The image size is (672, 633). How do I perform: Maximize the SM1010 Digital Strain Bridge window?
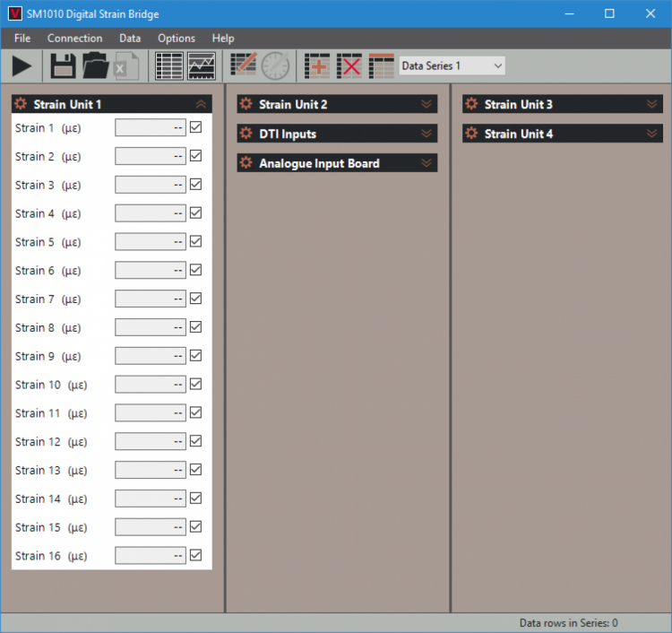609,13
